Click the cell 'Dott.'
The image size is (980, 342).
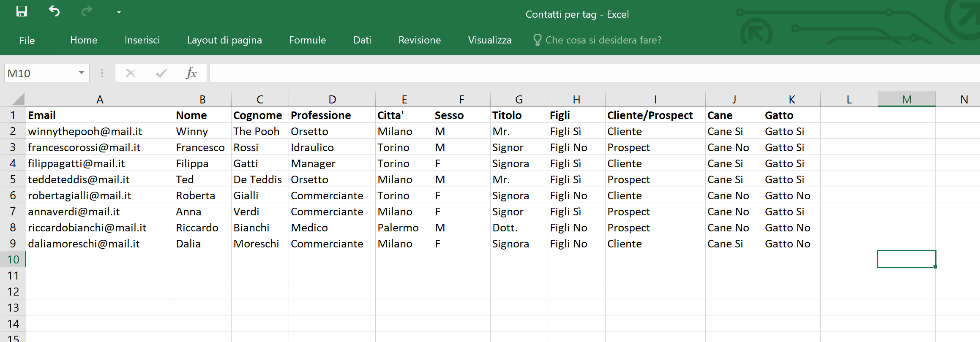(x=519, y=228)
